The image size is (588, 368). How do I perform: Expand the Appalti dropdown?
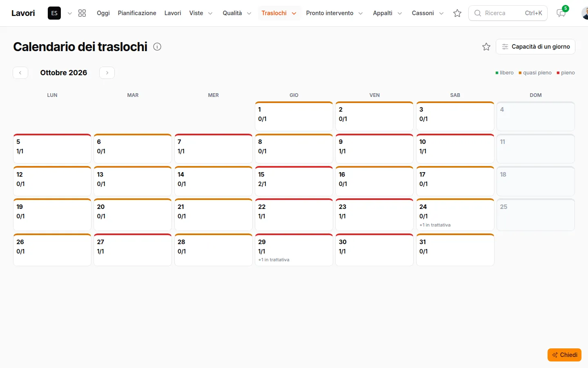coord(388,13)
